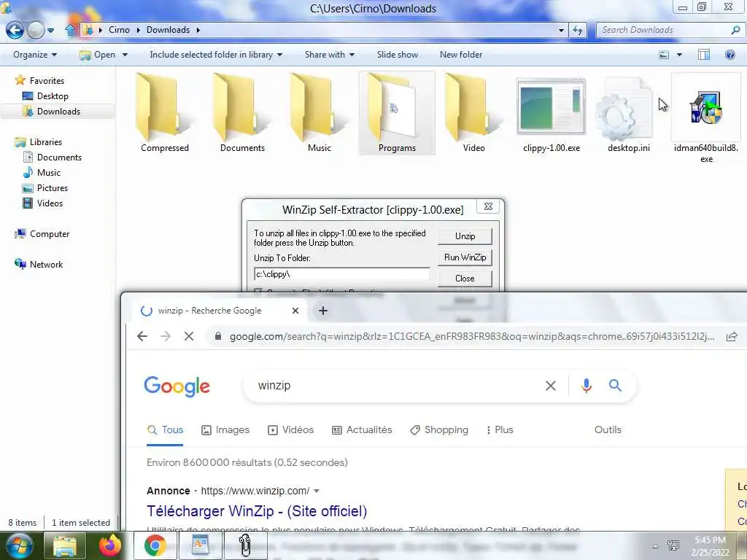This screenshot has height=560, width=747.
Task: Select Libraries in navigation pane
Action: click(46, 142)
